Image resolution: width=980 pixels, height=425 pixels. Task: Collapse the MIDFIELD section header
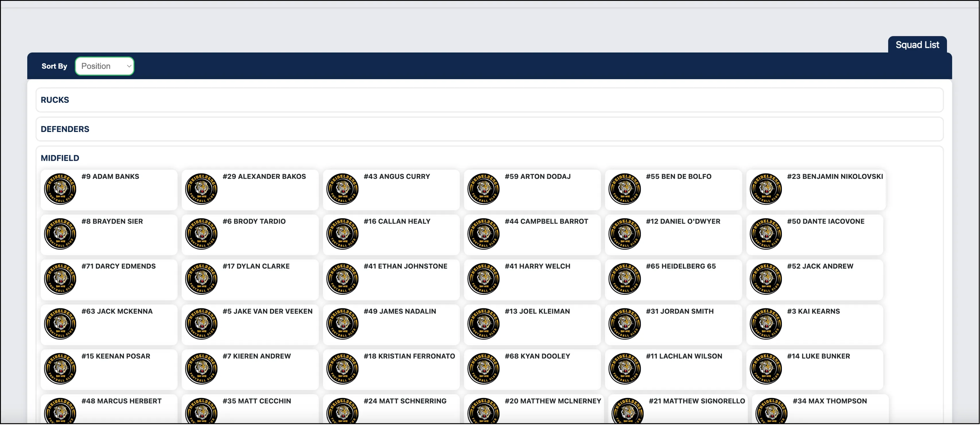point(60,158)
